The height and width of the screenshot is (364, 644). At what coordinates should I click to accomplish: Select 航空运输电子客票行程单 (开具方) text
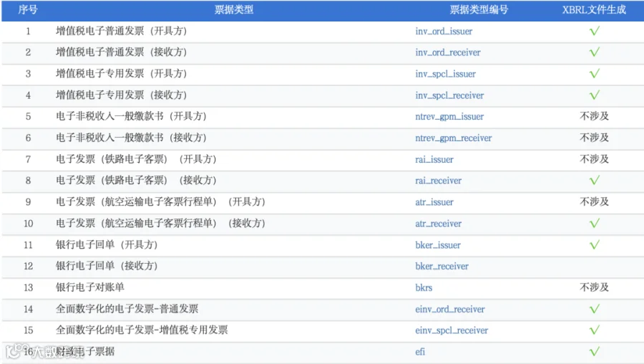pos(160,202)
